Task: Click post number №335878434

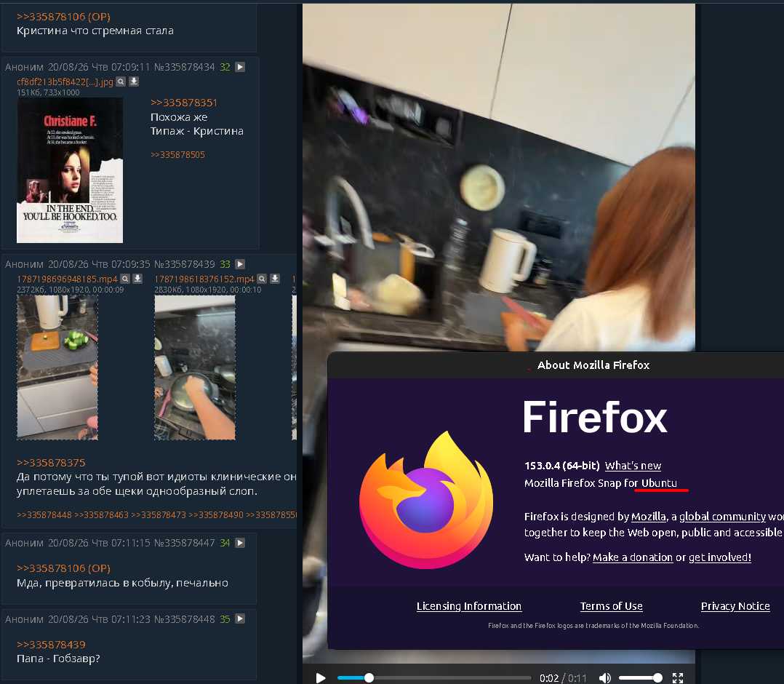Action: [x=184, y=67]
